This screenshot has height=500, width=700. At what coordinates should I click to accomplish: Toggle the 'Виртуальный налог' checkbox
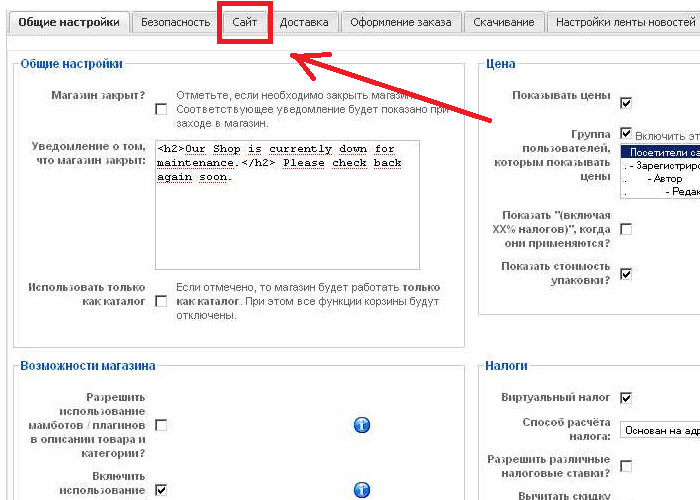626,398
